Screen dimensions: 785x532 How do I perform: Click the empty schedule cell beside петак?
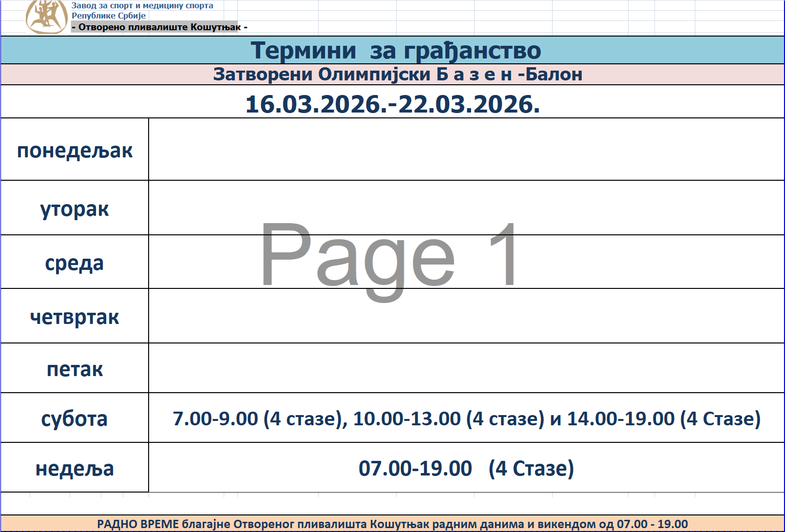tap(466, 369)
